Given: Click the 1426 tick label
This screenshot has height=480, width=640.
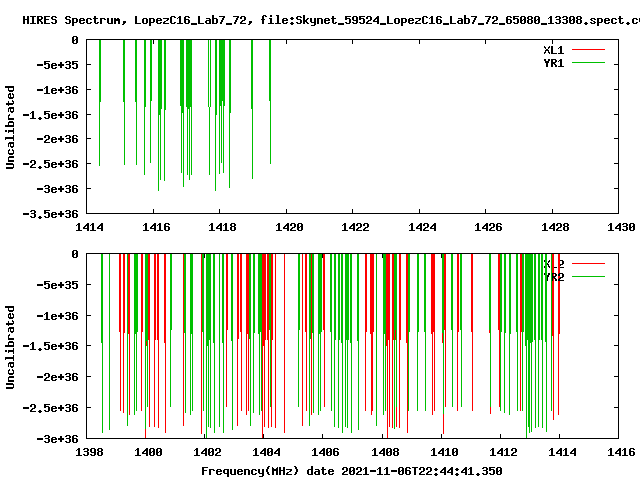Looking at the screenshot, I should (488, 227).
